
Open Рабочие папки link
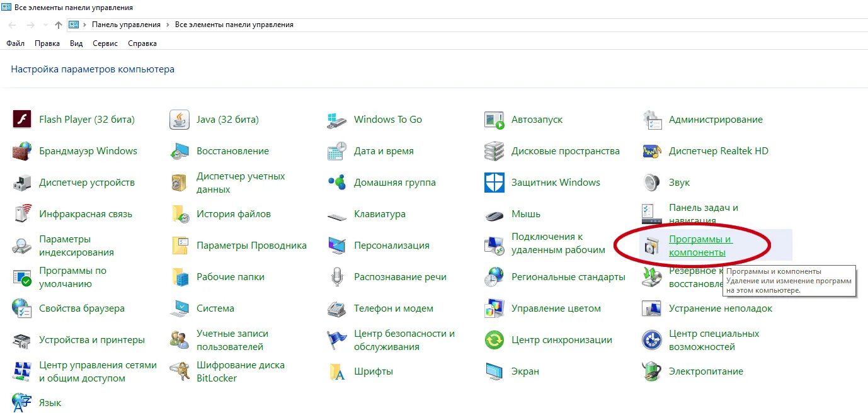tap(231, 277)
